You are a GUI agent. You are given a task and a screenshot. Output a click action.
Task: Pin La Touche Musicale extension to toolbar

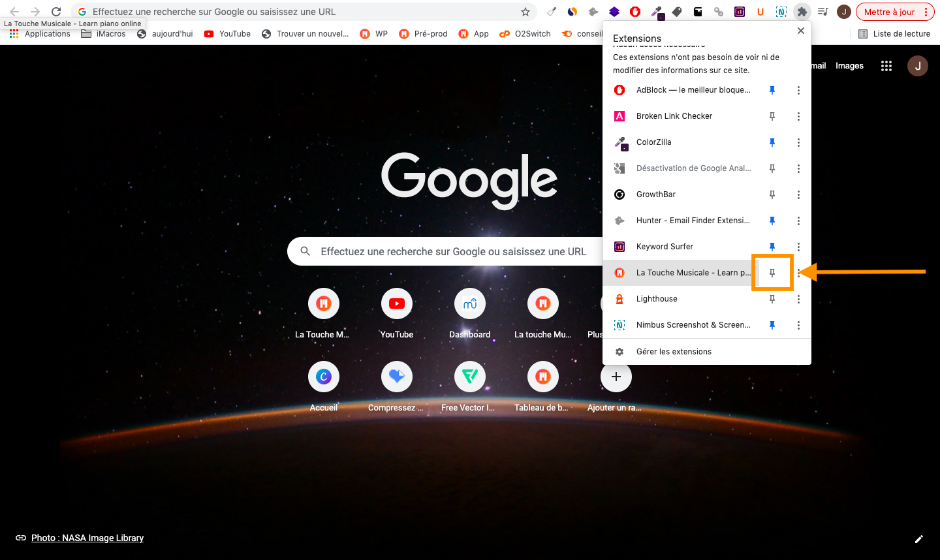coord(772,273)
